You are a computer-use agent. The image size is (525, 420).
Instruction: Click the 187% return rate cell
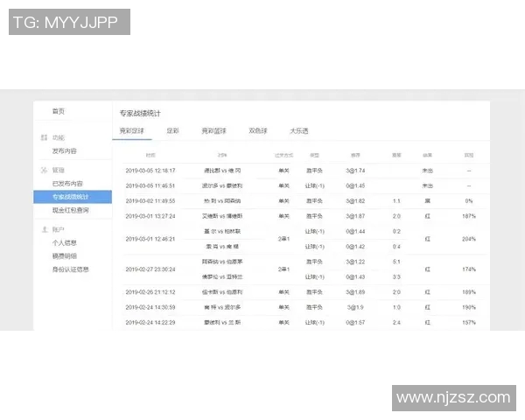469,215
